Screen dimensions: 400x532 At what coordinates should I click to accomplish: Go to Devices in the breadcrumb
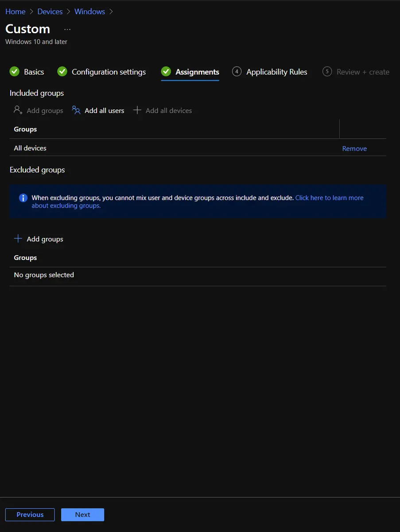click(x=50, y=12)
